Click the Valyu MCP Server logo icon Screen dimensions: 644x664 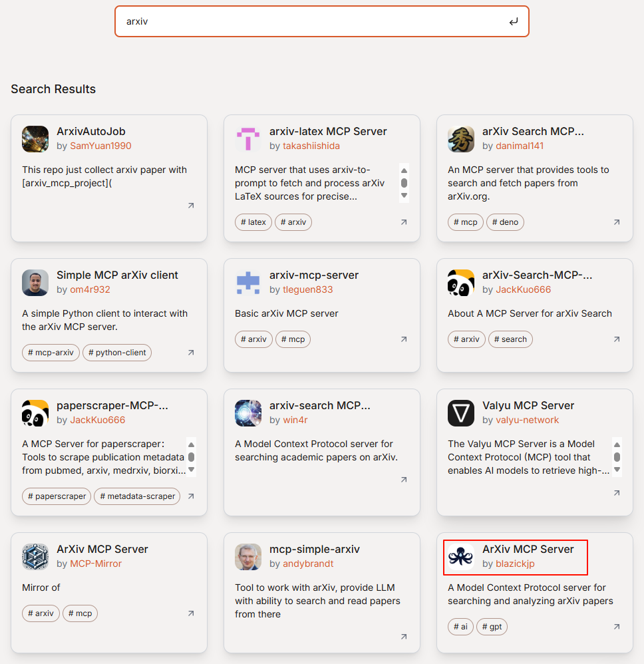461,413
